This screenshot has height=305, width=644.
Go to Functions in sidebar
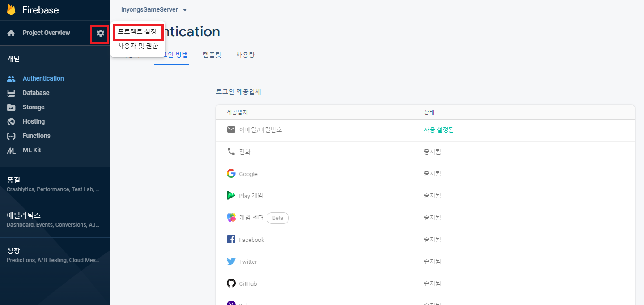click(37, 136)
